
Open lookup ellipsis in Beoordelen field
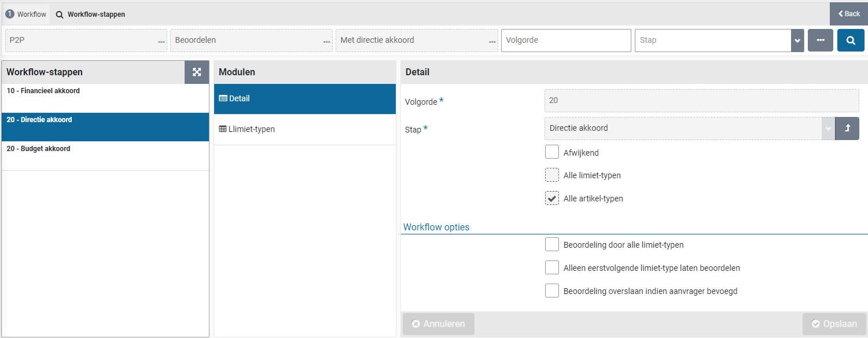tap(327, 42)
